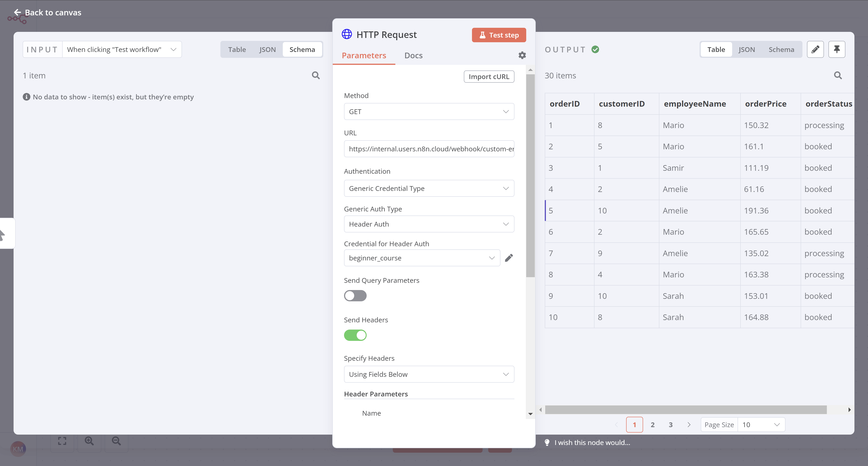Open node settings gear icon

[x=522, y=55]
